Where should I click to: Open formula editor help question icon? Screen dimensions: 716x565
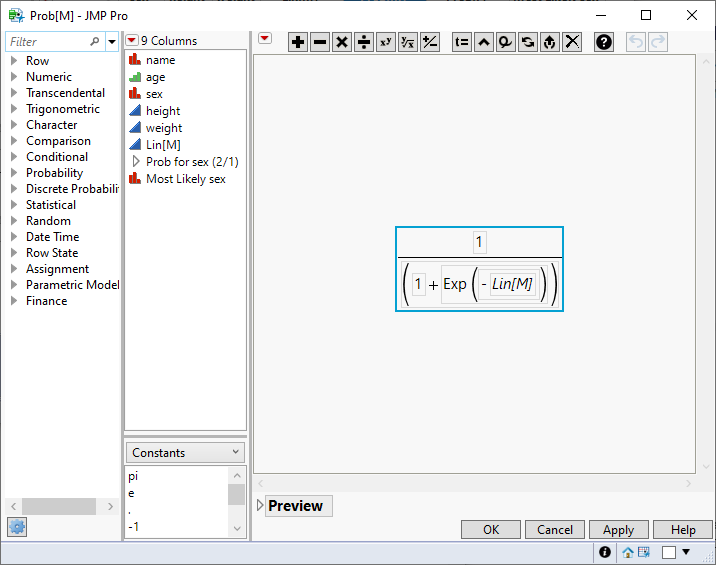coord(604,42)
